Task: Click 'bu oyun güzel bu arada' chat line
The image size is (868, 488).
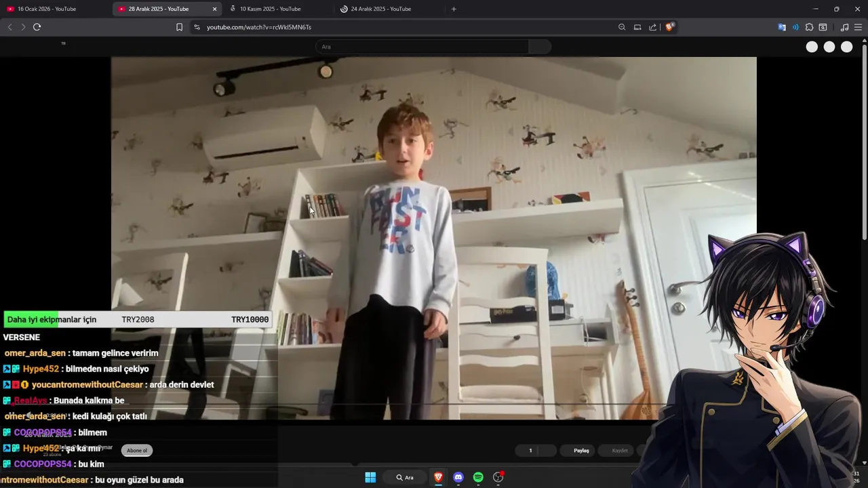Action: click(140, 480)
